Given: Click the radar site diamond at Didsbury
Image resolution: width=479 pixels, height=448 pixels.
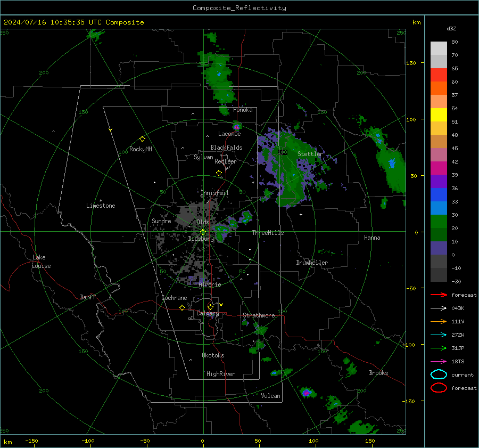Looking at the screenshot, I should (x=203, y=232).
